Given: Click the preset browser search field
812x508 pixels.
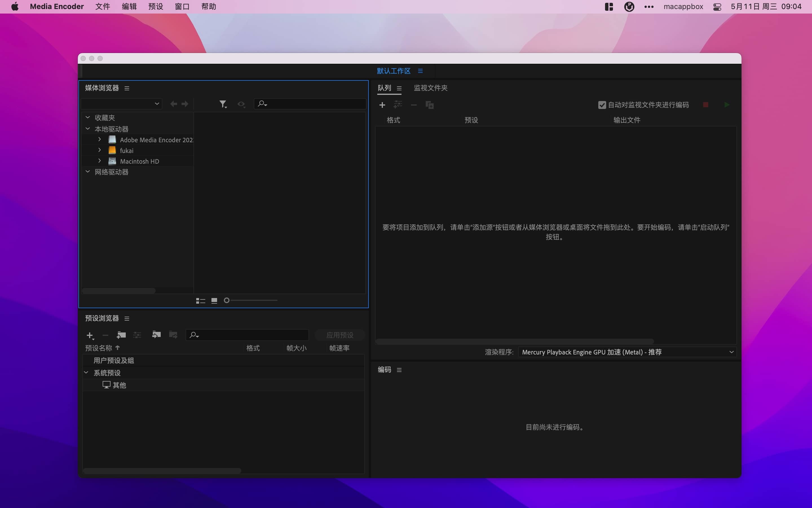Looking at the screenshot, I should (x=247, y=335).
